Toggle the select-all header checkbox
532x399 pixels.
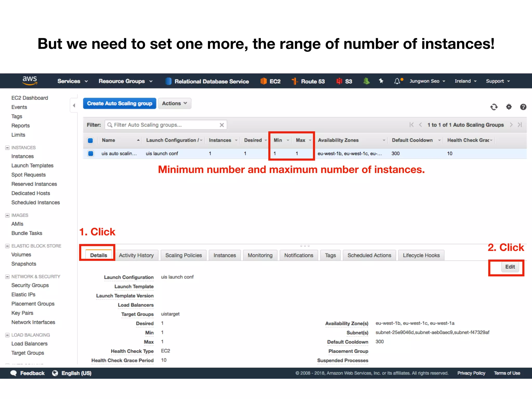coord(90,140)
